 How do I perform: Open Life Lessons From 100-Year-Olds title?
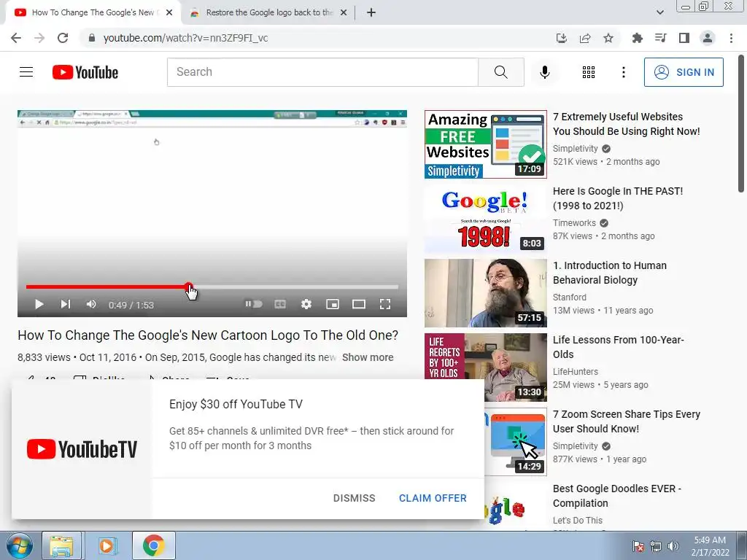(x=619, y=346)
